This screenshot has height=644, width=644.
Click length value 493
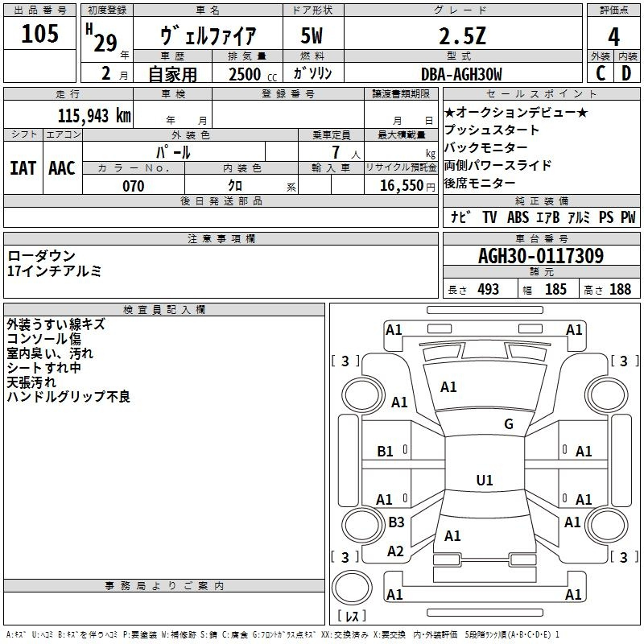[489, 290]
